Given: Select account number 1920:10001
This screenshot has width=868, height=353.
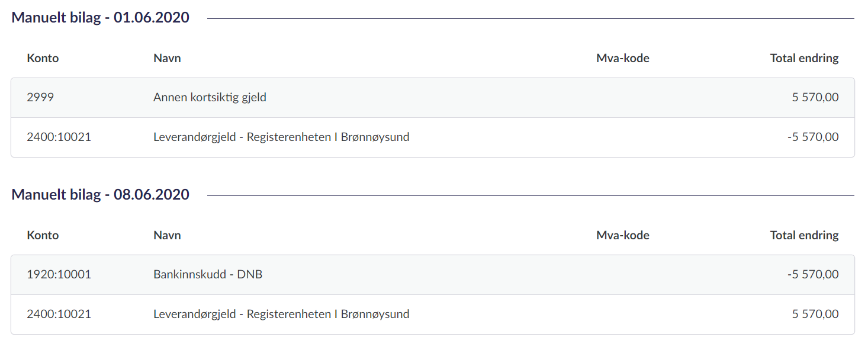Looking at the screenshot, I should click(59, 275).
